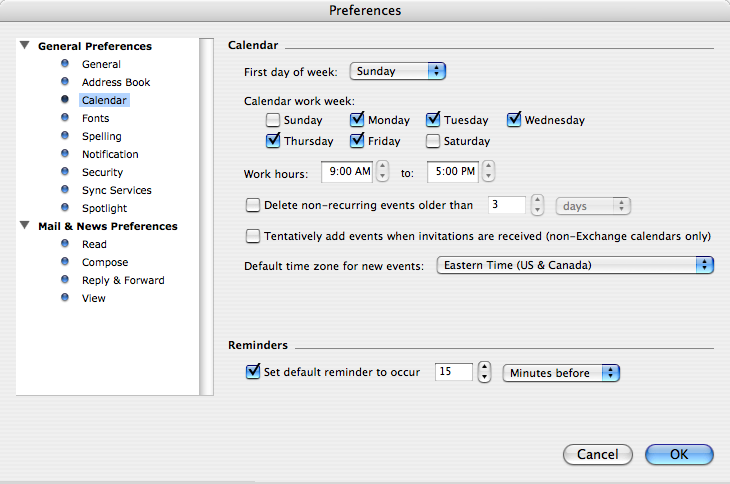Enable the Sunday work week checkbox

[273, 120]
